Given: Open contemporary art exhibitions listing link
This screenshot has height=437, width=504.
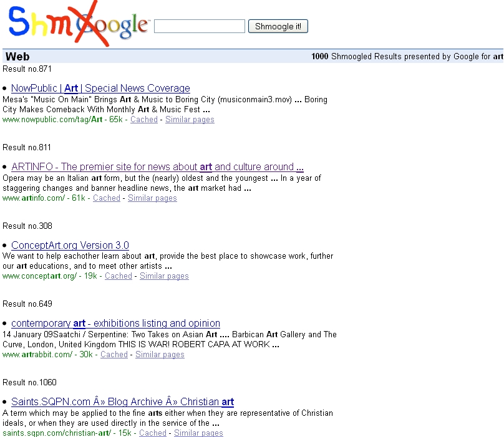Looking at the screenshot, I should tap(116, 324).
